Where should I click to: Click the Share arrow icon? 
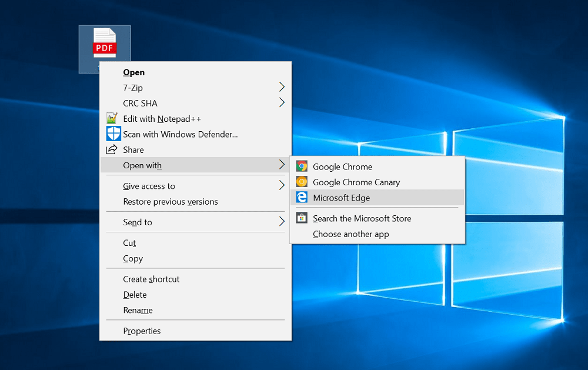pyautogui.click(x=112, y=149)
